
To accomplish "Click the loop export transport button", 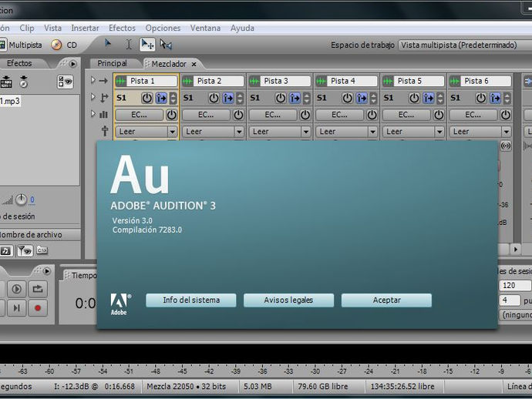I will click(38, 289).
